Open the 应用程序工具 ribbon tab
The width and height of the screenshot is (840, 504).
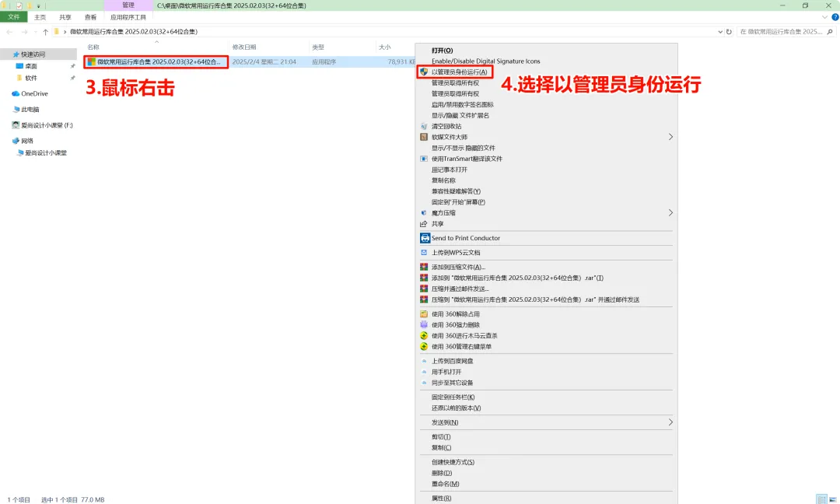pos(128,17)
